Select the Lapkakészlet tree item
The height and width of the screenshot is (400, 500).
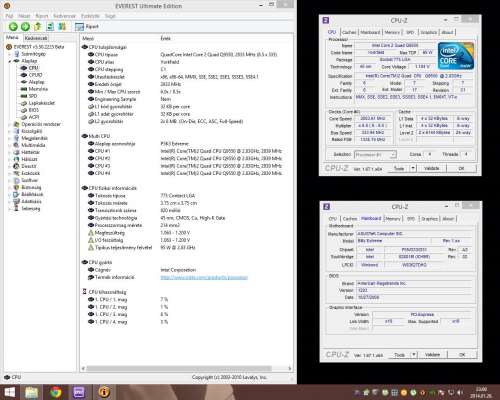42,103
